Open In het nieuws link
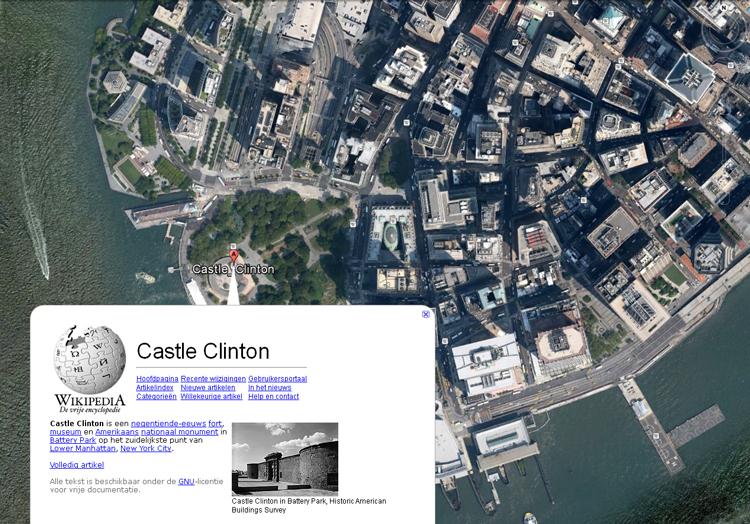This screenshot has height=524, width=750. click(x=272, y=388)
